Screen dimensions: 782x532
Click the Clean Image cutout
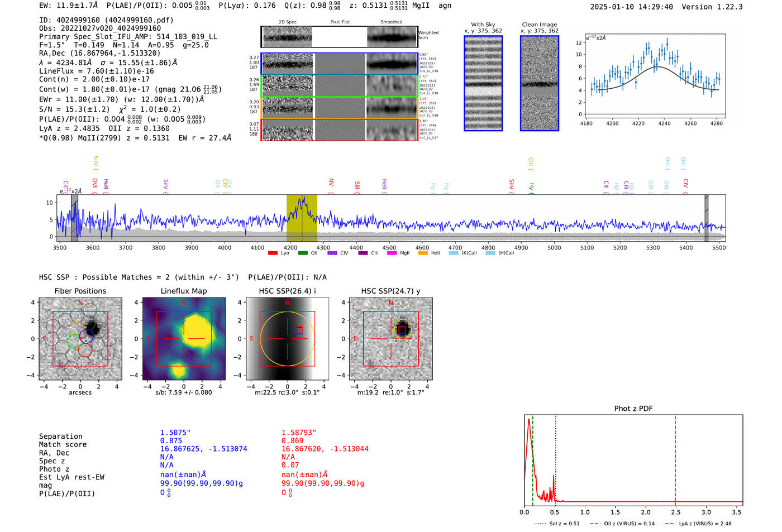click(540, 83)
